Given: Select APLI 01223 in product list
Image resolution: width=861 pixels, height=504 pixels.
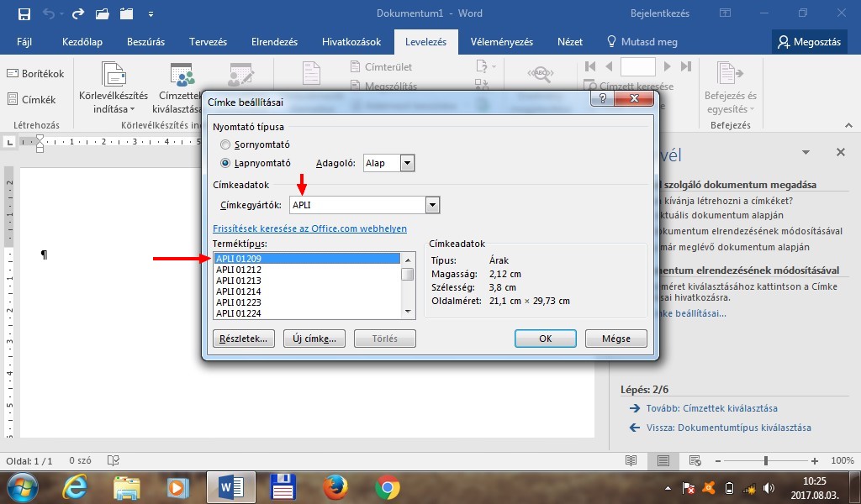Looking at the screenshot, I should click(x=307, y=302).
